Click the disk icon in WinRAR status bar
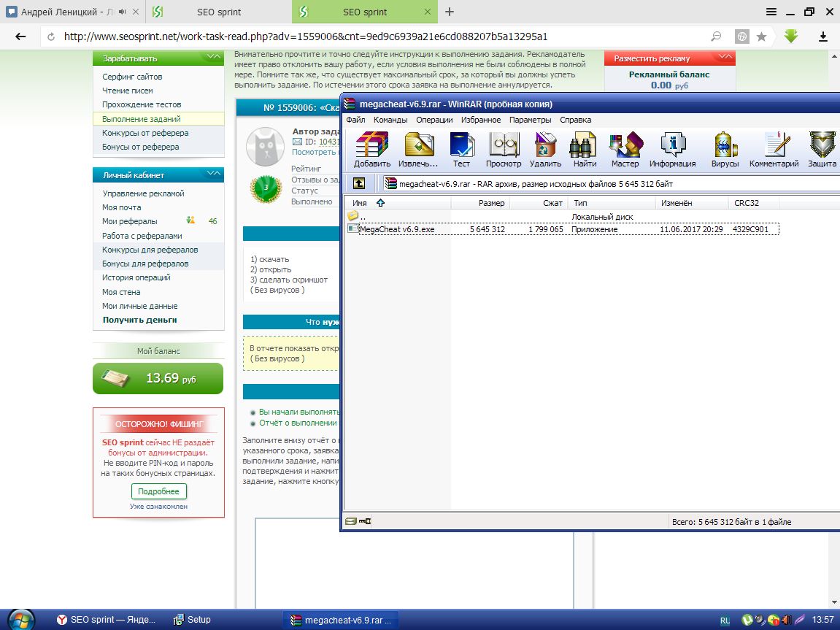The width and height of the screenshot is (840, 630). 350,520
